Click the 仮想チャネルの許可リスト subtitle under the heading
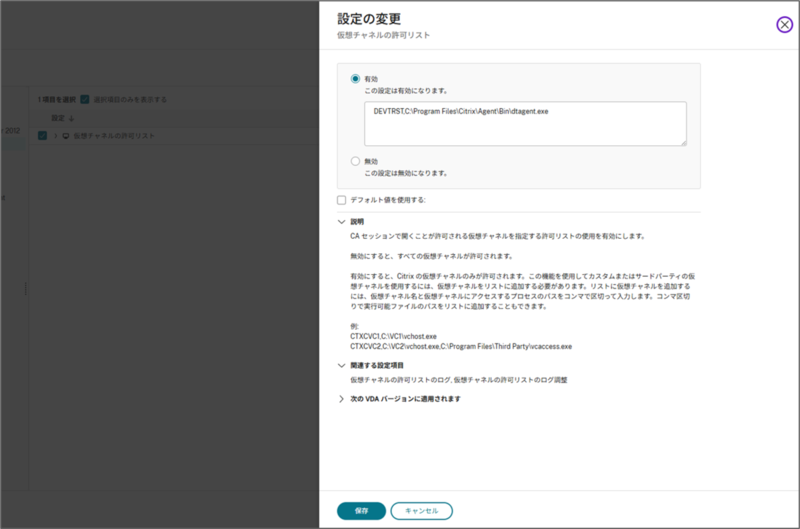Image resolution: width=800 pixels, height=529 pixels. [x=383, y=35]
